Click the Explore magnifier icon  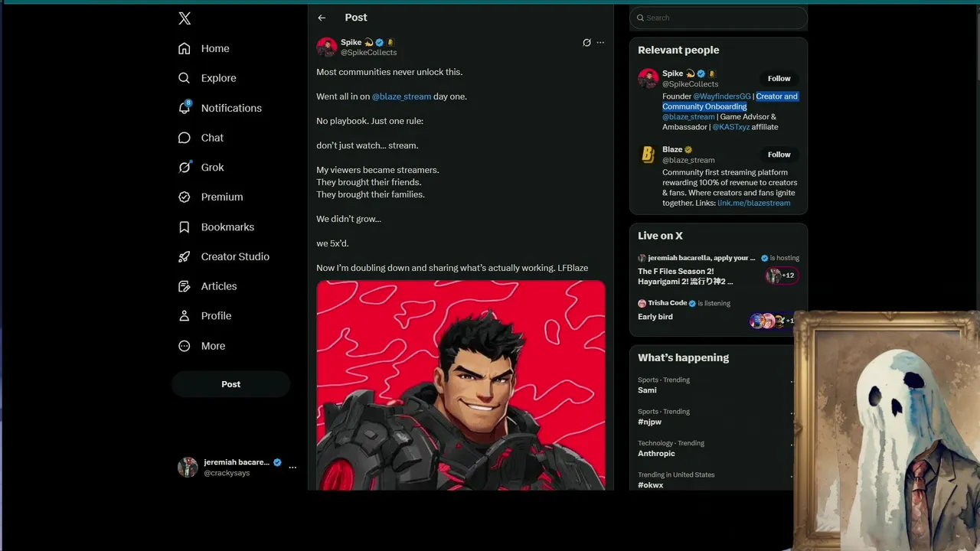tap(184, 78)
